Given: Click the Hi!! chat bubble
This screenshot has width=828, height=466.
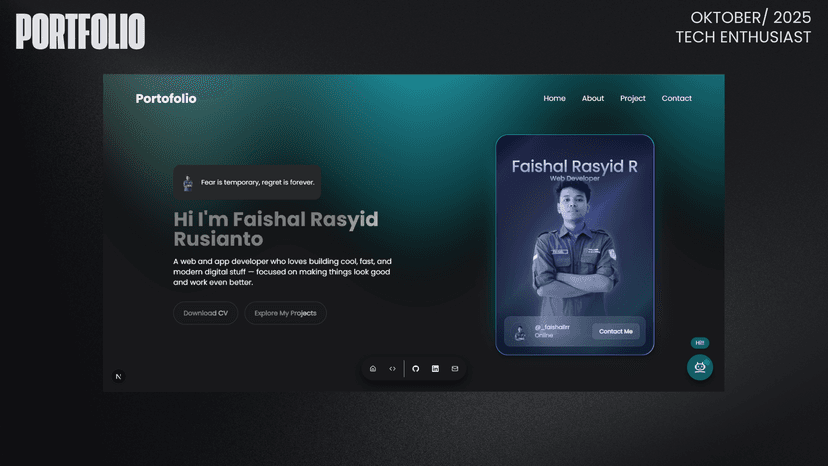Looking at the screenshot, I should point(700,343).
